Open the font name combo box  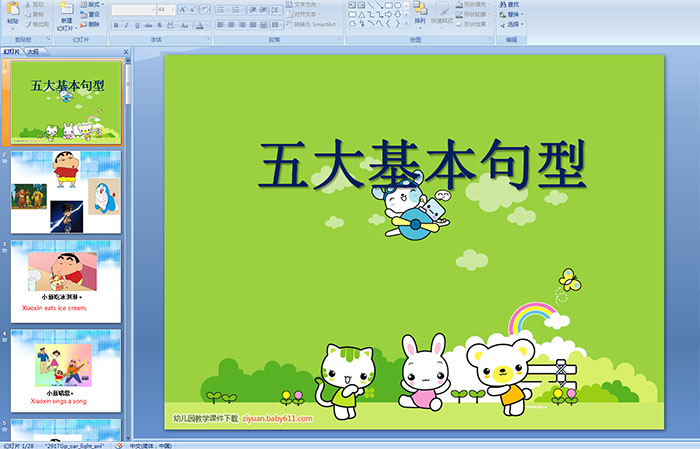(133, 9)
